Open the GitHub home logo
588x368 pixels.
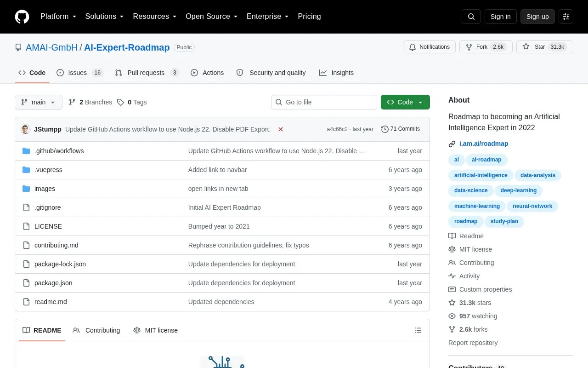point(22,17)
